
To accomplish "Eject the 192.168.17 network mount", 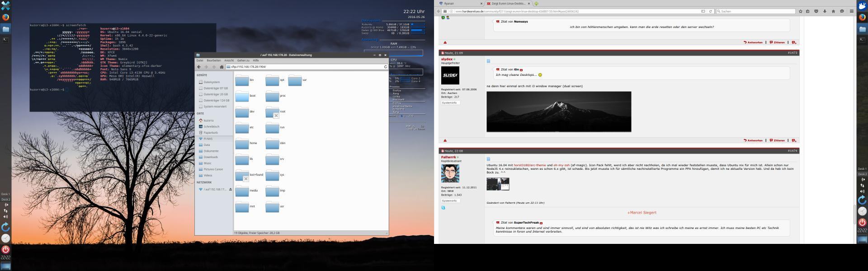I will [231, 190].
